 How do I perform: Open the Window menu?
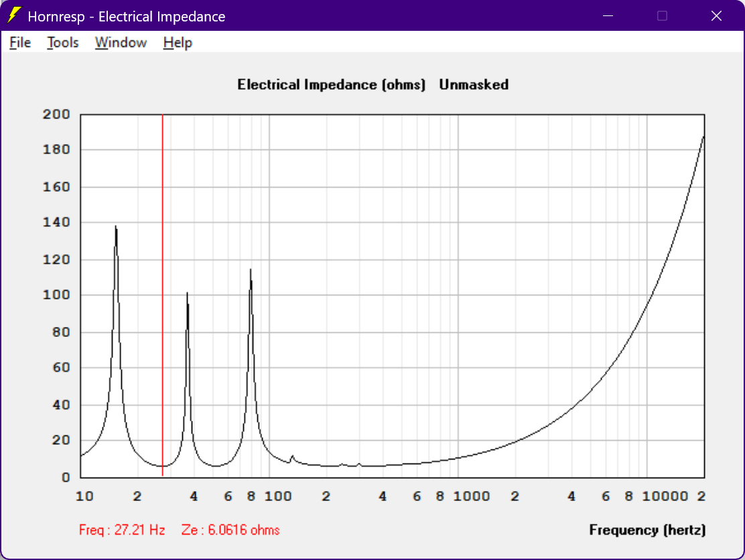pos(121,43)
